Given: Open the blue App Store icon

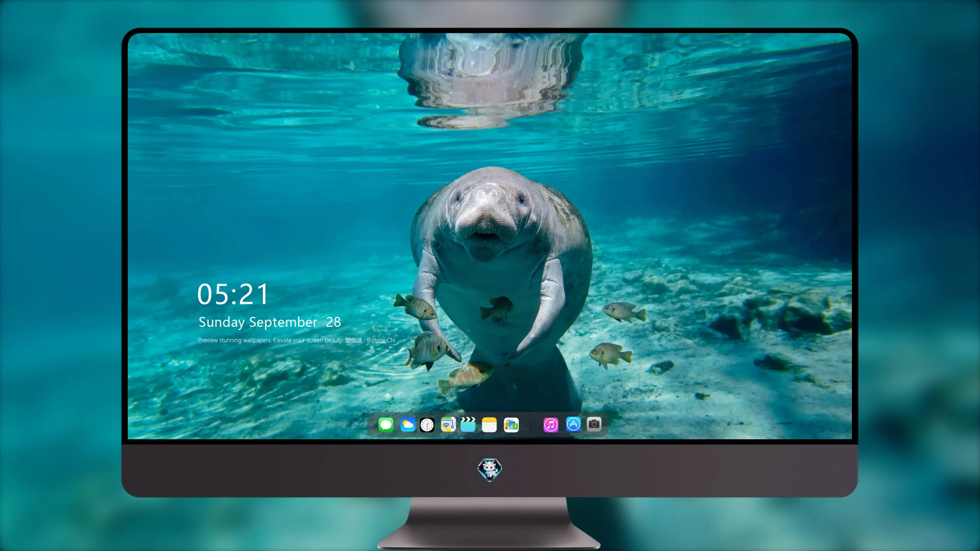Looking at the screenshot, I should coord(573,424).
